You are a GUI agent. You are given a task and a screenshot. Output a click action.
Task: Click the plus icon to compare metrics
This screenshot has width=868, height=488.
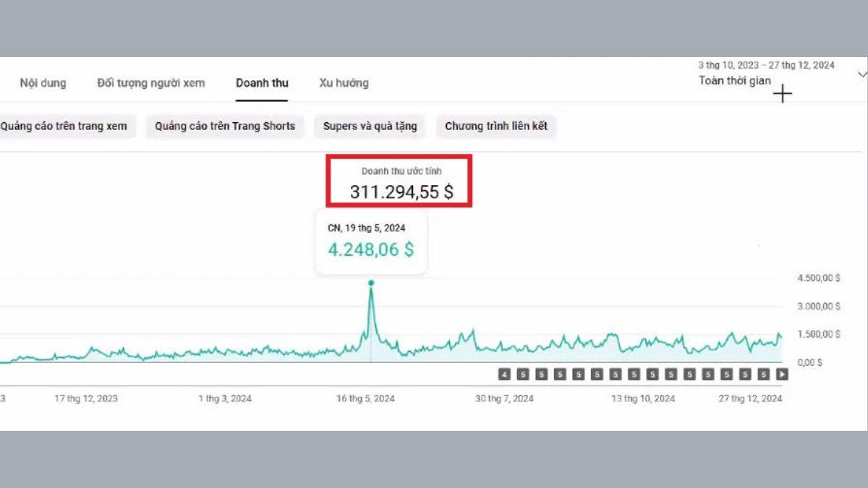coord(782,95)
